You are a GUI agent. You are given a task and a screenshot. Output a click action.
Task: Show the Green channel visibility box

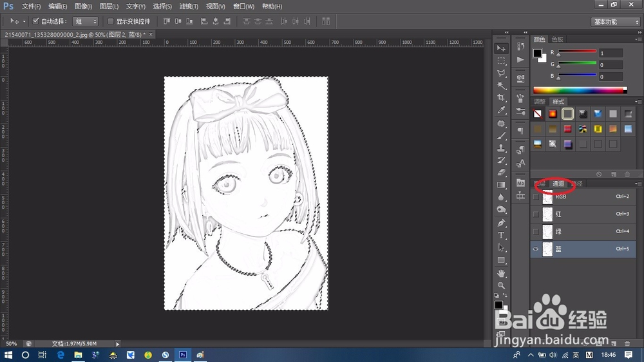coord(536,232)
